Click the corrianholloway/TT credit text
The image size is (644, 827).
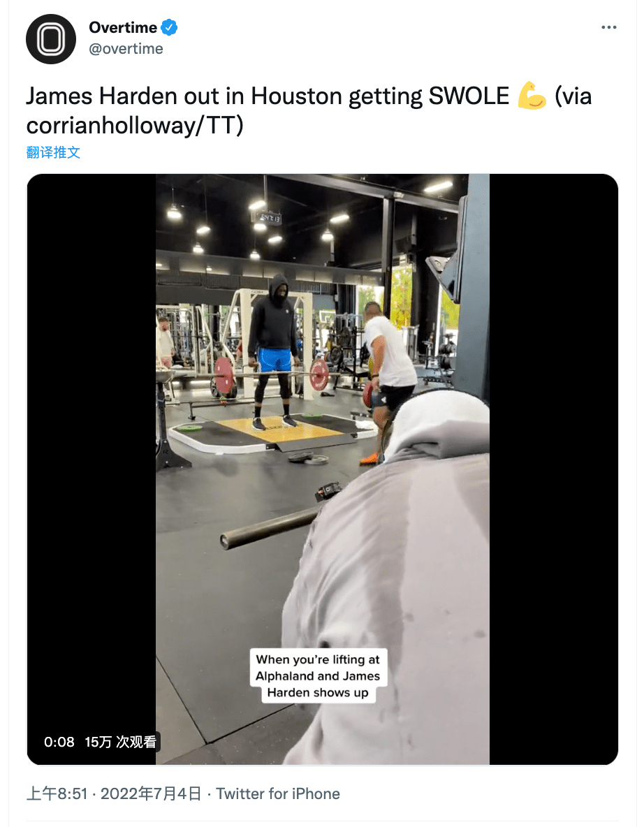pos(135,126)
